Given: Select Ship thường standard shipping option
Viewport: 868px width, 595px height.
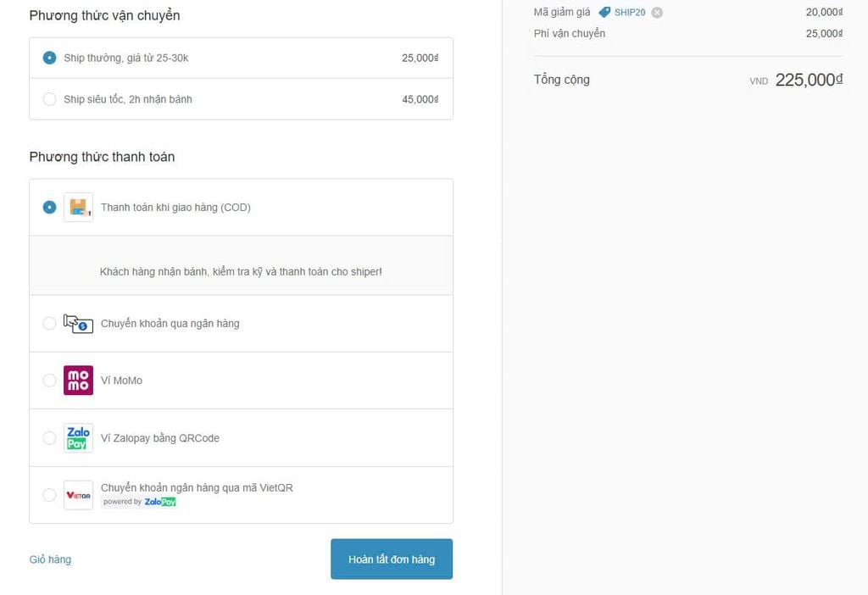Looking at the screenshot, I should (49, 58).
